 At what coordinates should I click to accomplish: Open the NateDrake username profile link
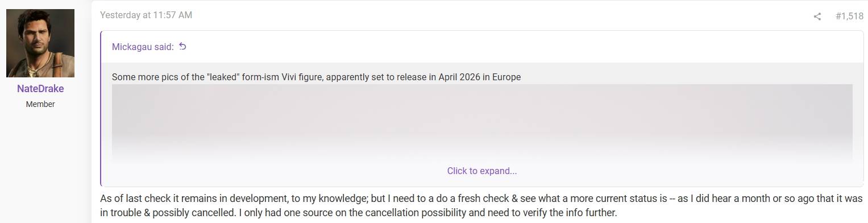tap(40, 89)
